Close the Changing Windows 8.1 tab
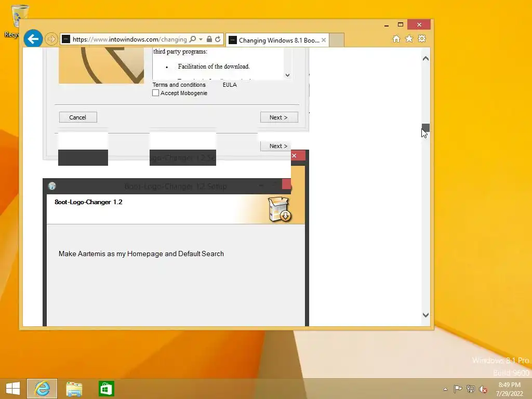This screenshot has width=532, height=399. pyautogui.click(x=324, y=40)
